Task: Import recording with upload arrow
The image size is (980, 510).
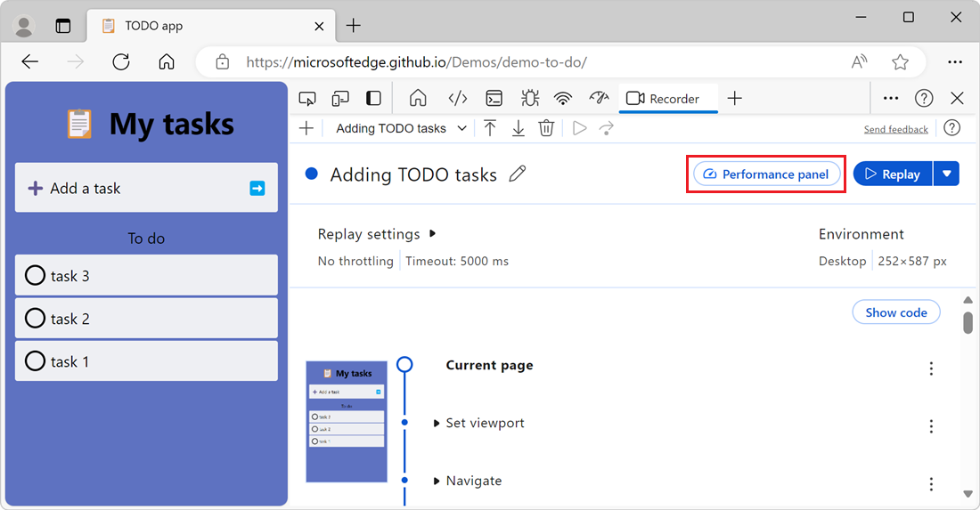Action: coord(490,128)
